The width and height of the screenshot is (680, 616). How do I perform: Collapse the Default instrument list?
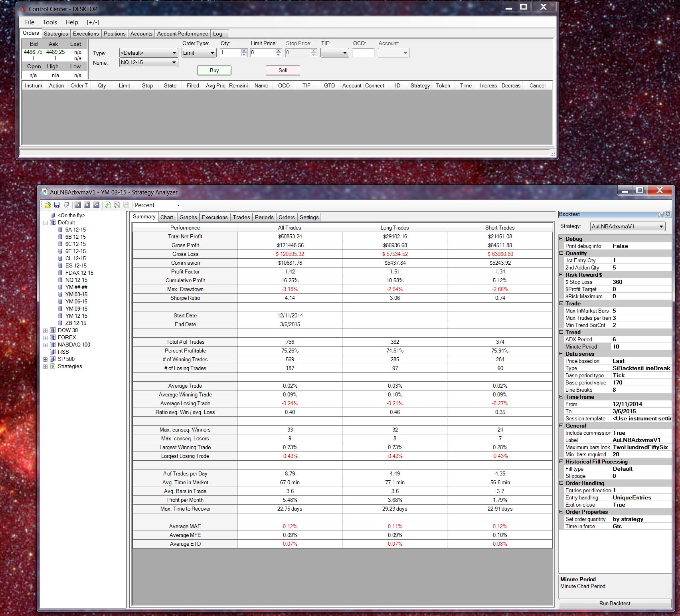[x=45, y=223]
